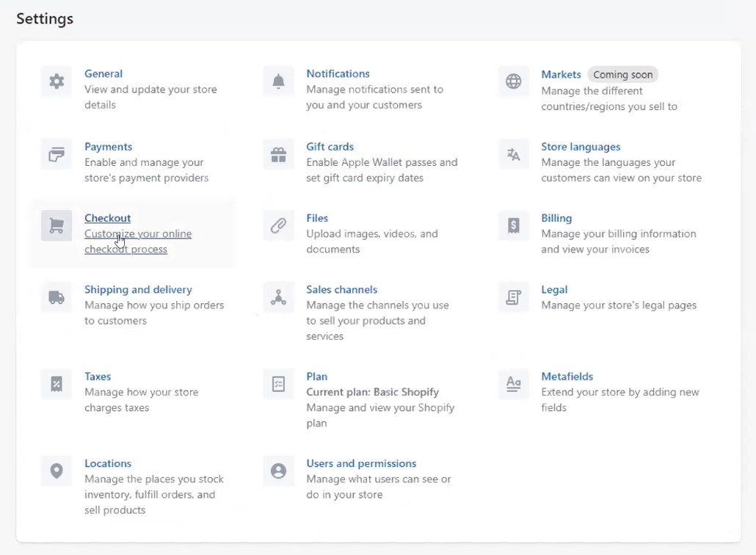Click the Notifications bell icon

coord(278,81)
